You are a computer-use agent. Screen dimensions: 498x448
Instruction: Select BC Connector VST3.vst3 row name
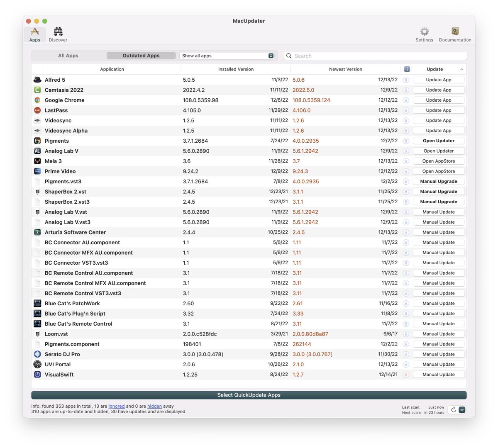(x=76, y=263)
